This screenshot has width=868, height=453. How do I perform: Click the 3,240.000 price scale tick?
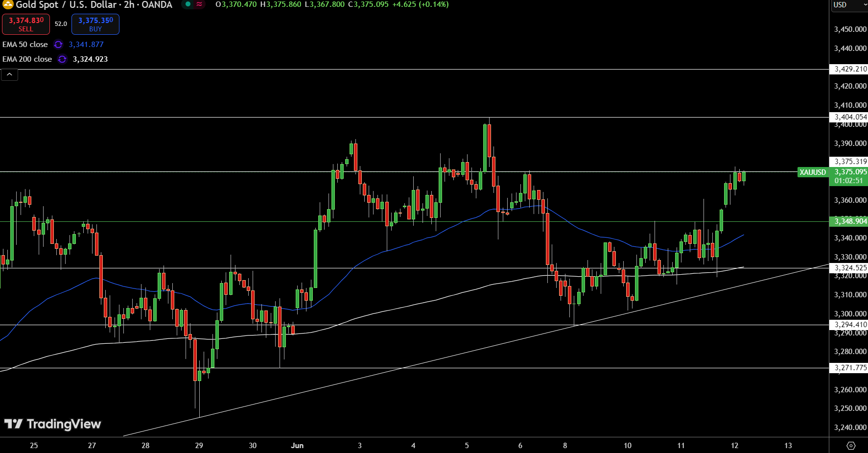(850, 428)
